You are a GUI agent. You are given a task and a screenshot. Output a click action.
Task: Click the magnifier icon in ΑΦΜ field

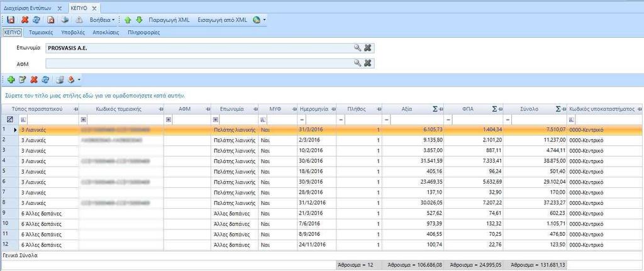click(358, 64)
